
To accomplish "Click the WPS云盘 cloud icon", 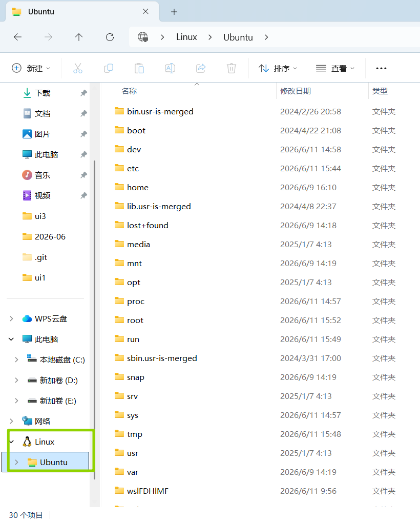I will [27, 318].
